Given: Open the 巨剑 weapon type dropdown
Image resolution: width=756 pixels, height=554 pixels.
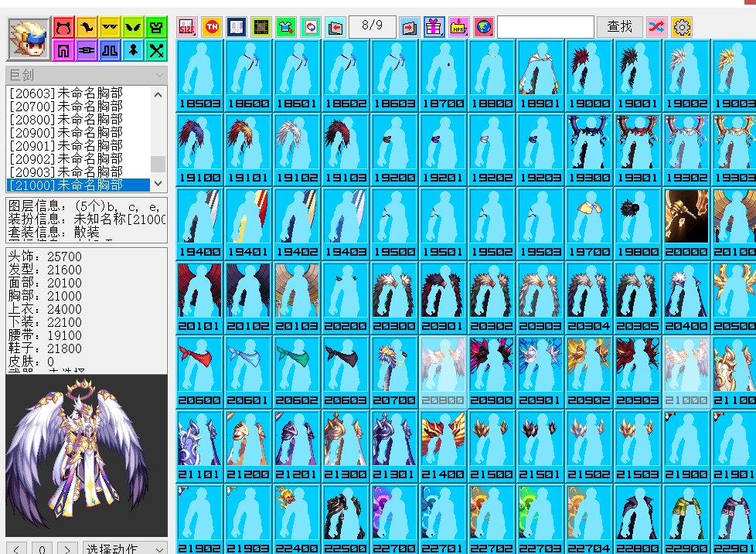Looking at the screenshot, I should click(x=85, y=75).
